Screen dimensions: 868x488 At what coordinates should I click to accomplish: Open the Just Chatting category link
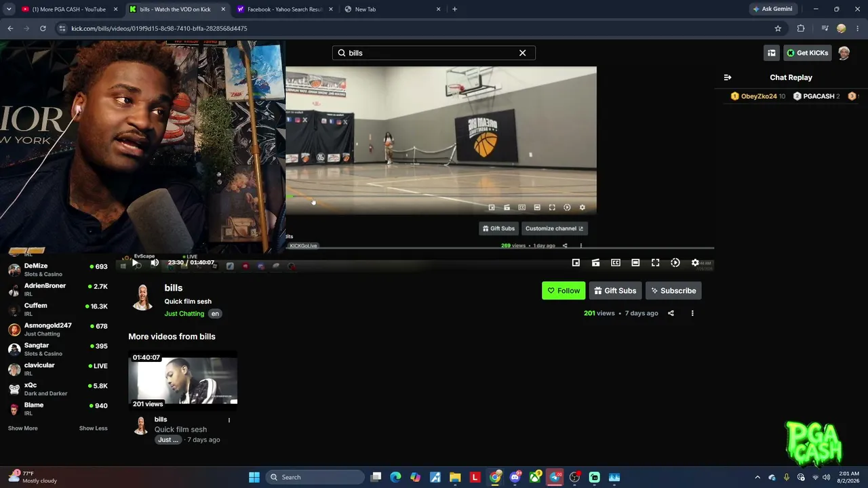click(184, 314)
